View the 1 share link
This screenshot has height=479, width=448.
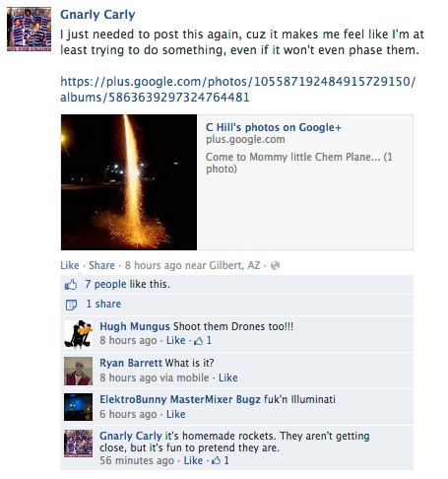coord(103,304)
